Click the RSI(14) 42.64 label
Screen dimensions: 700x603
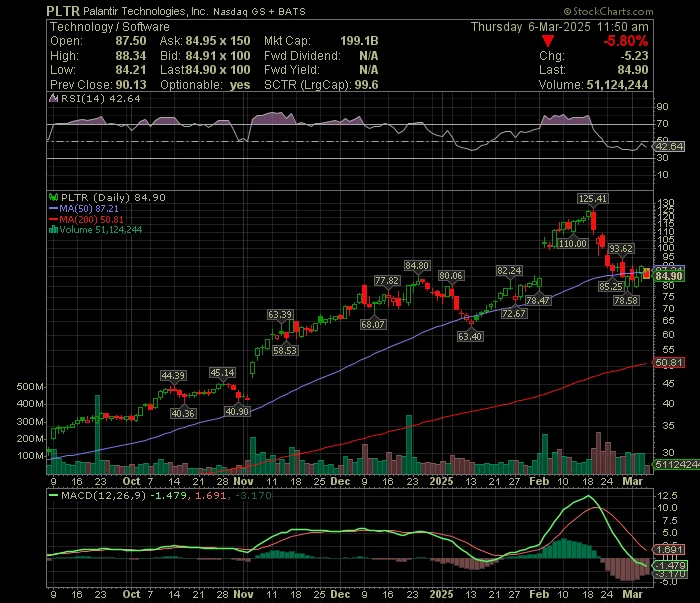pyautogui.click(x=100, y=99)
